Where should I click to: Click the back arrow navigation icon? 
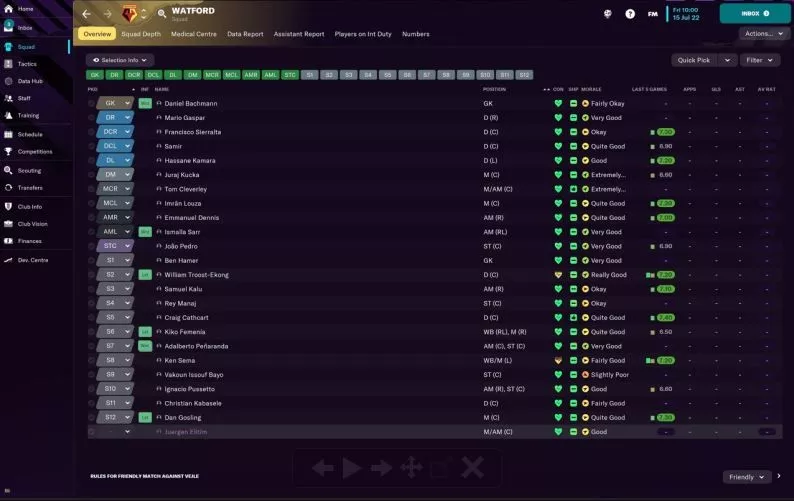click(87, 14)
